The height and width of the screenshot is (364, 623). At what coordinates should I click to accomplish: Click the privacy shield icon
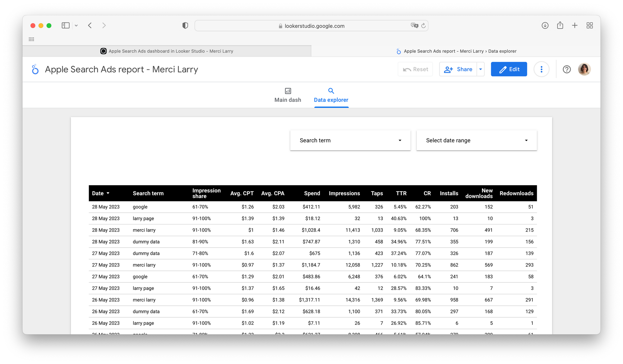(185, 26)
